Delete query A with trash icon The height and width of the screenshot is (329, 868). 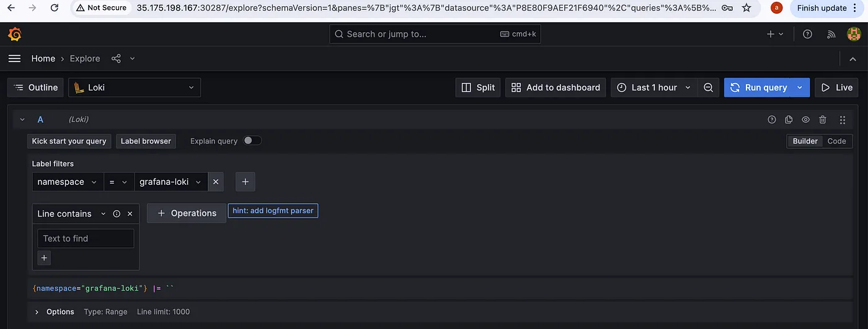tap(822, 120)
